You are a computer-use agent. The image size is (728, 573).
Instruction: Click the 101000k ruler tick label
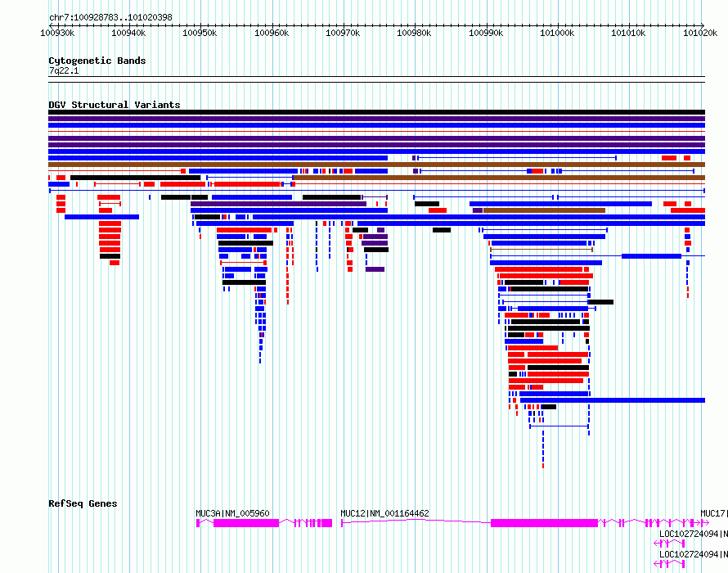pos(557,33)
